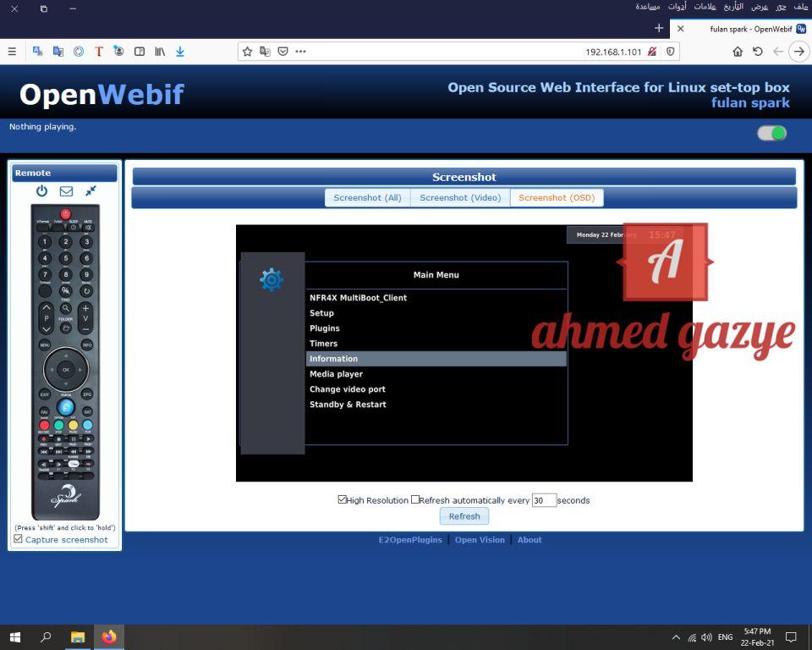Click number 5 on the remote image

point(66,257)
